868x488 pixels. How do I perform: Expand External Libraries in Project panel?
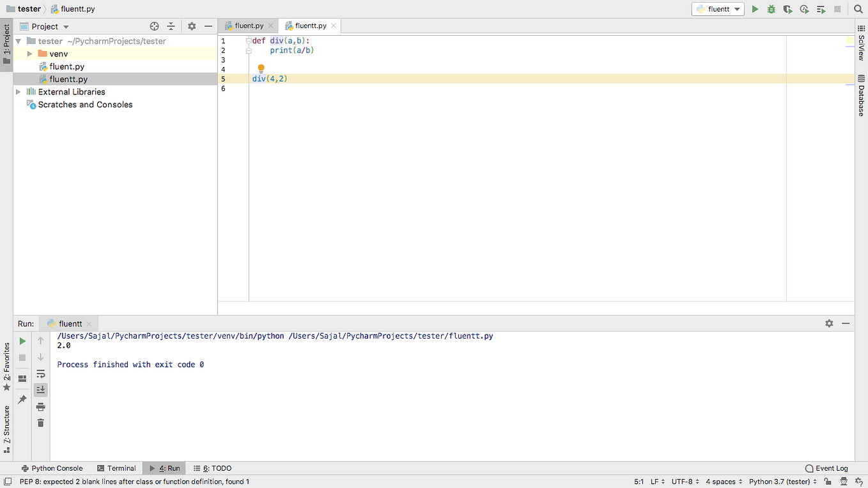coord(20,91)
